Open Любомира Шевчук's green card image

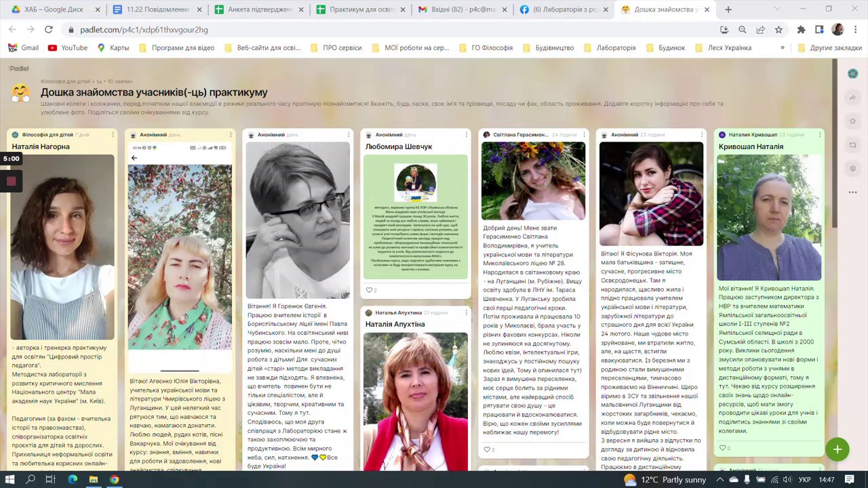point(416,217)
